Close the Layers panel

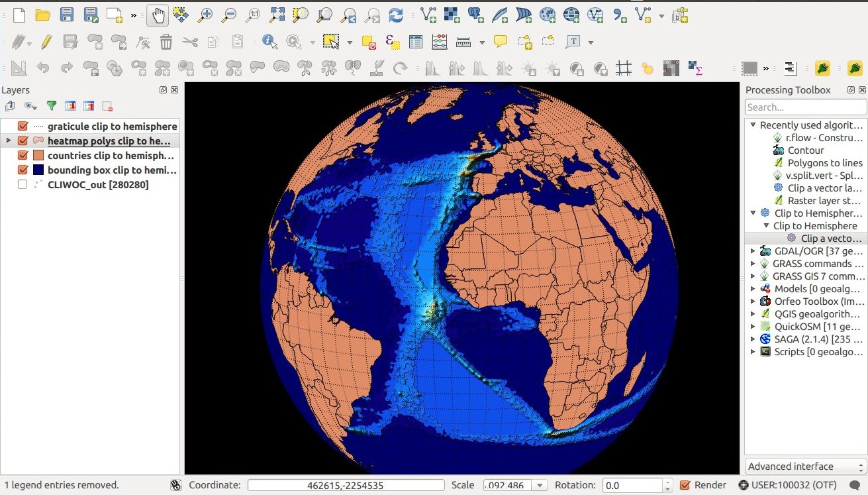pos(175,90)
